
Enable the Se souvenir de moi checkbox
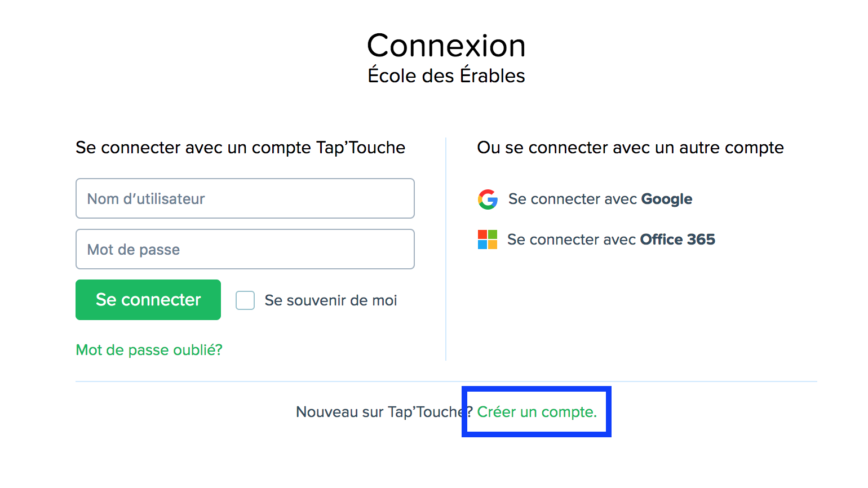pyautogui.click(x=245, y=300)
